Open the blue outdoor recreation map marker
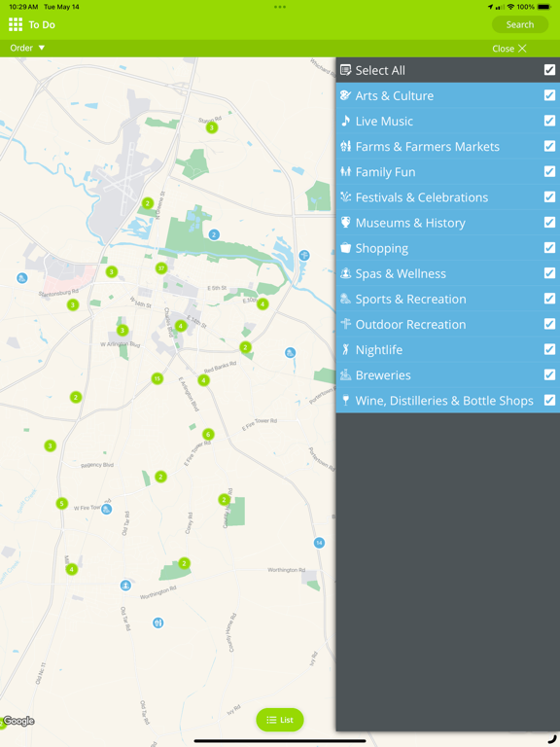 [x=304, y=256]
